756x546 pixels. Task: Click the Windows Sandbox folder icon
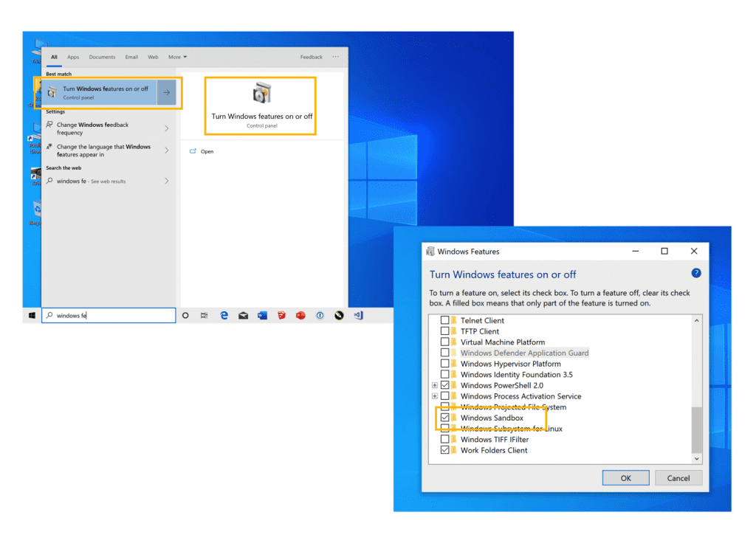pos(454,418)
